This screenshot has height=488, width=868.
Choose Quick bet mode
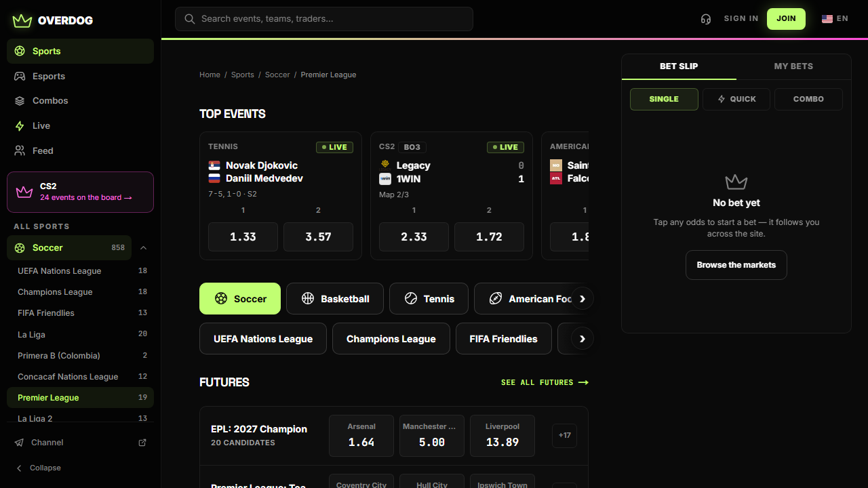736,99
